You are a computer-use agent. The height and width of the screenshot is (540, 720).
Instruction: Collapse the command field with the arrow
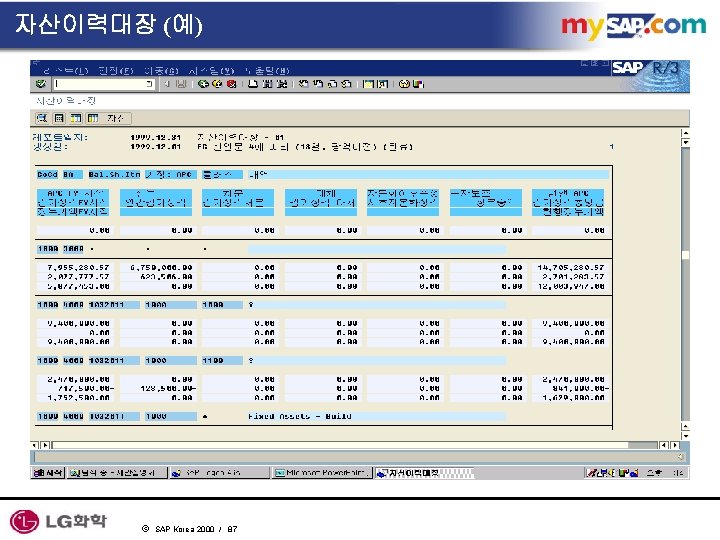[167, 84]
